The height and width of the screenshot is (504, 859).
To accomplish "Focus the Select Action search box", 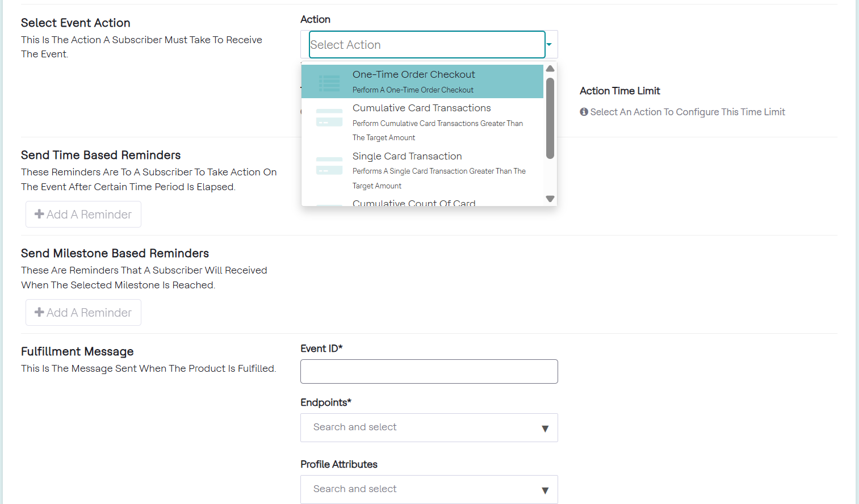I will click(x=426, y=44).
